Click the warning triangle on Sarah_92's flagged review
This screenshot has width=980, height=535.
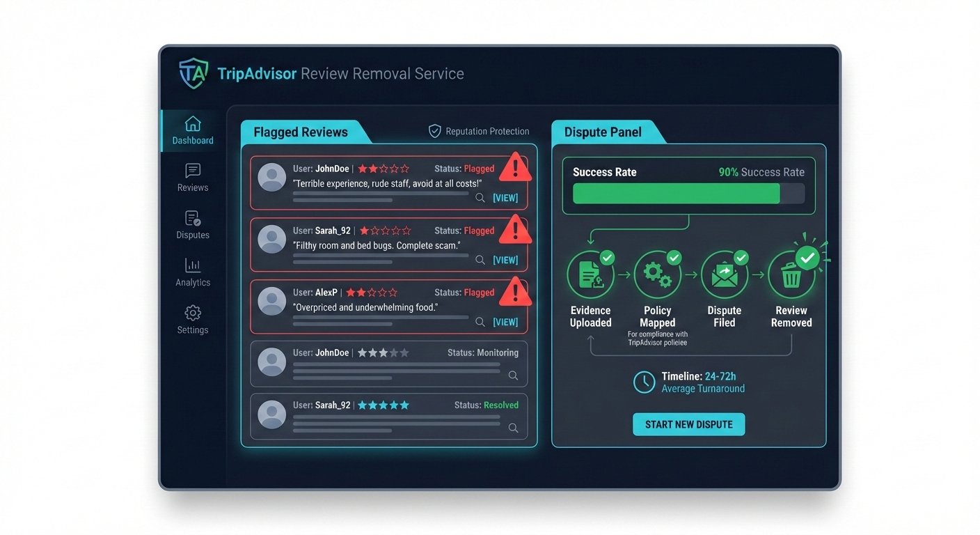click(x=515, y=229)
